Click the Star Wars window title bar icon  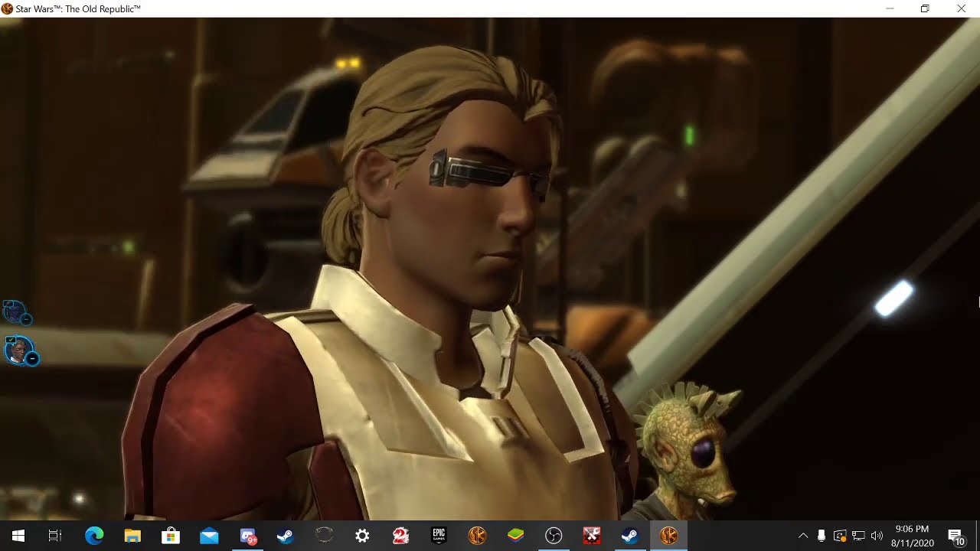(7, 8)
